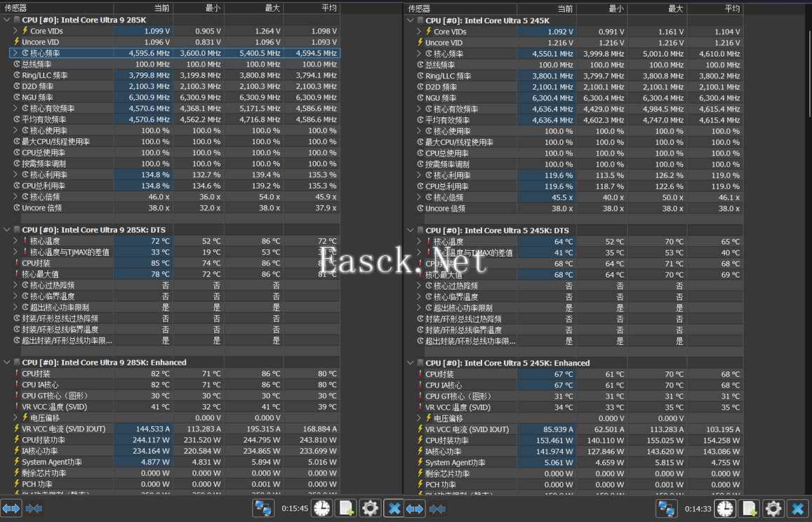Expand 核心频率 in the Ultra 9 285K window

15,53
